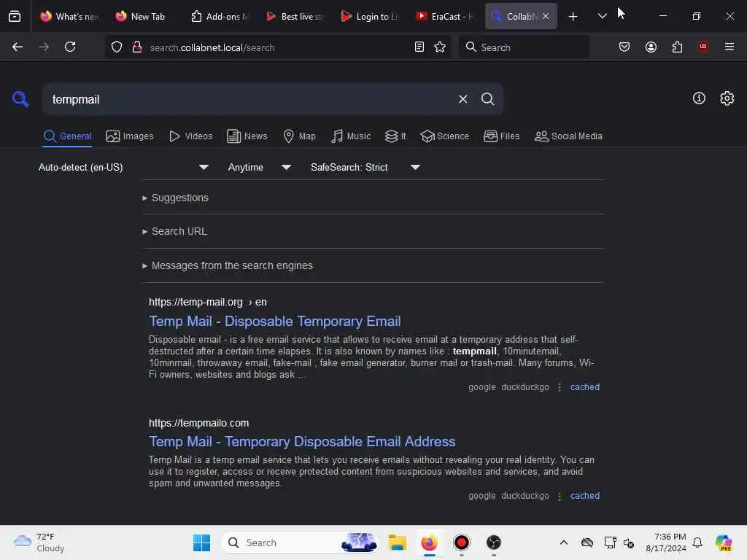Switch to the Music category tab

(351, 136)
